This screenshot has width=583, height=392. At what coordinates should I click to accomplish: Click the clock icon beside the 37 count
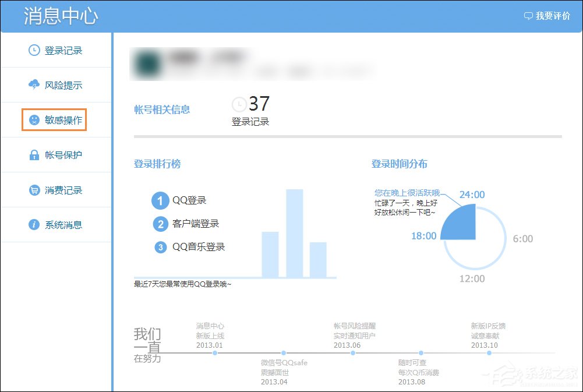239,103
